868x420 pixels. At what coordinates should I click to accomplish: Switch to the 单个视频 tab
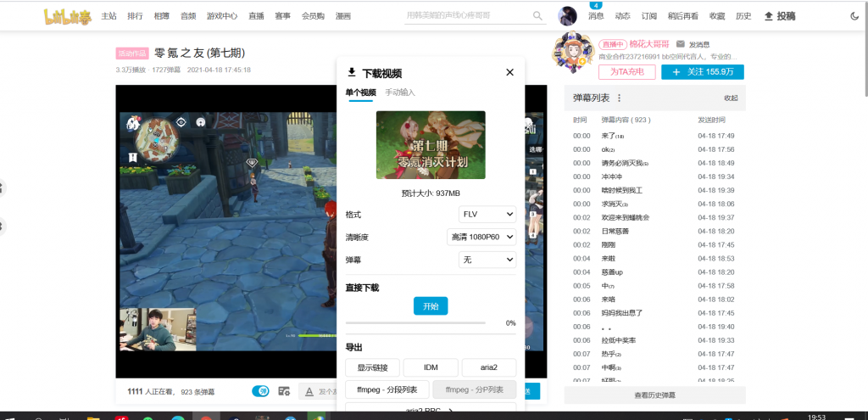360,92
